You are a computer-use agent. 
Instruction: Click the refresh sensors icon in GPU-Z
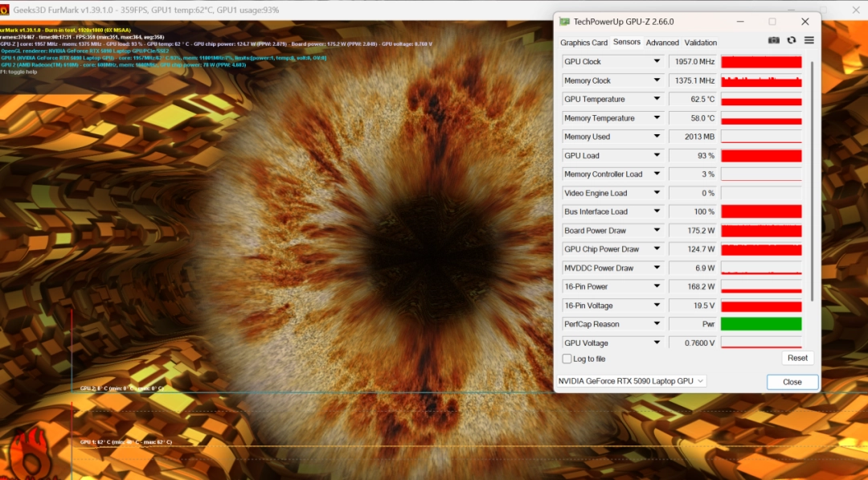pos(792,40)
